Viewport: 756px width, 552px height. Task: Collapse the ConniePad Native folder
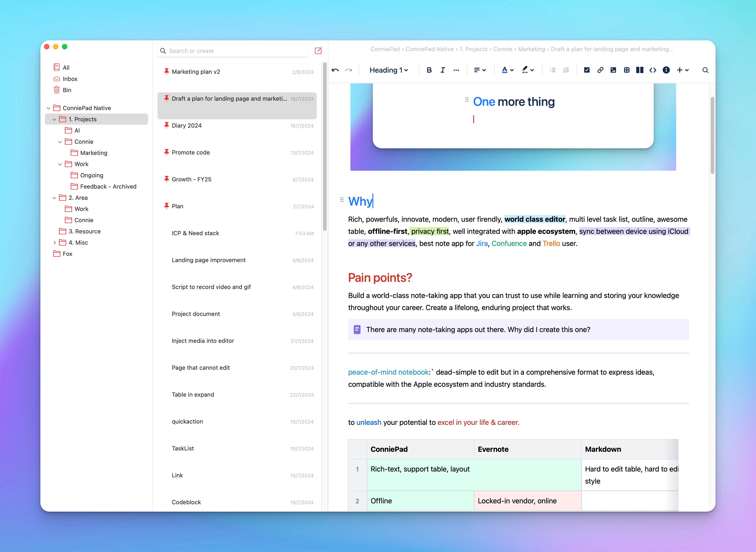coord(48,108)
